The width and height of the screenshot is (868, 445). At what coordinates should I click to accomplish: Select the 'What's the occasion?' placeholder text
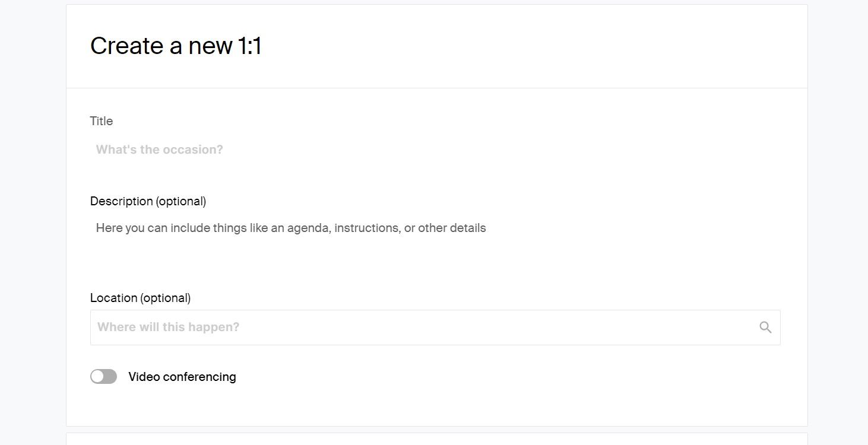[159, 149]
